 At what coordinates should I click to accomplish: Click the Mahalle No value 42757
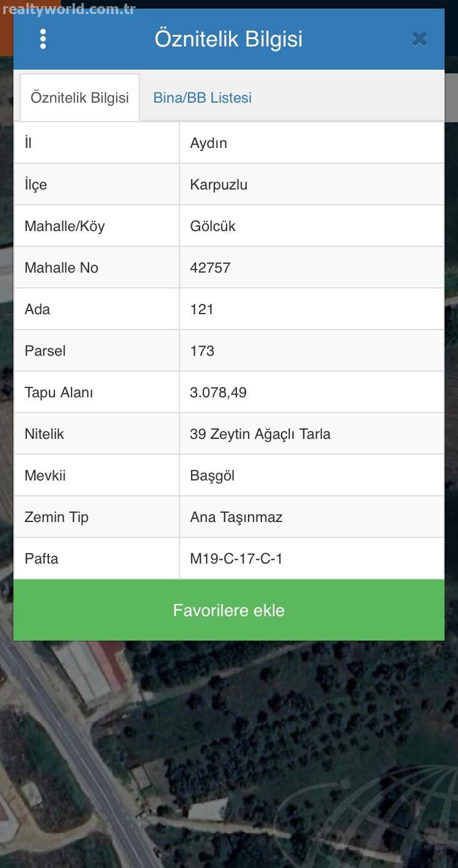pyautogui.click(x=210, y=268)
